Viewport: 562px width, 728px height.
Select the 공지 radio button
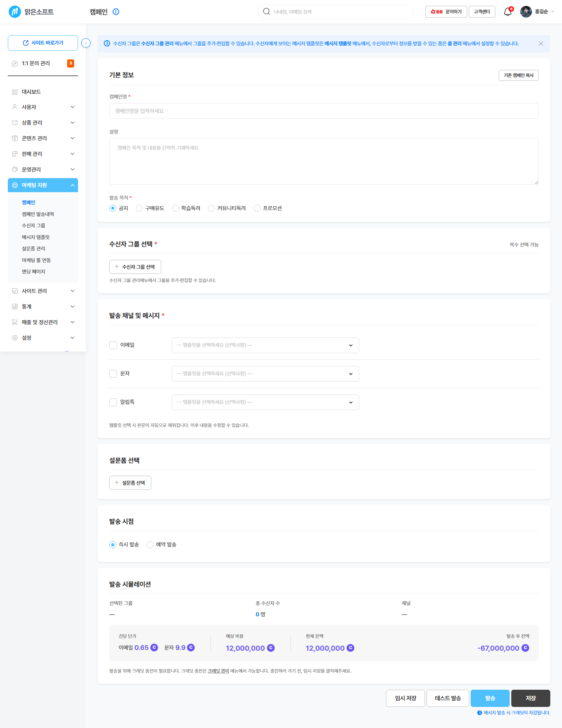click(113, 208)
